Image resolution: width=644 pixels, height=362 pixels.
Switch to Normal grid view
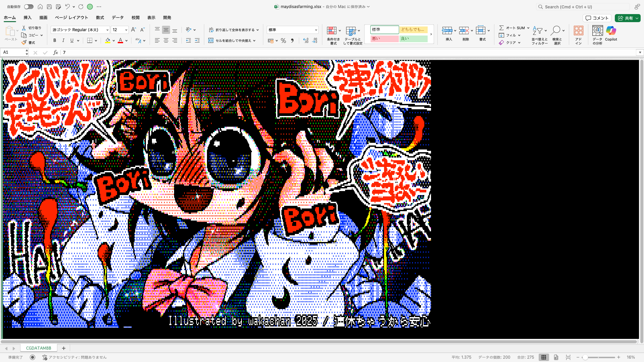coord(544,357)
